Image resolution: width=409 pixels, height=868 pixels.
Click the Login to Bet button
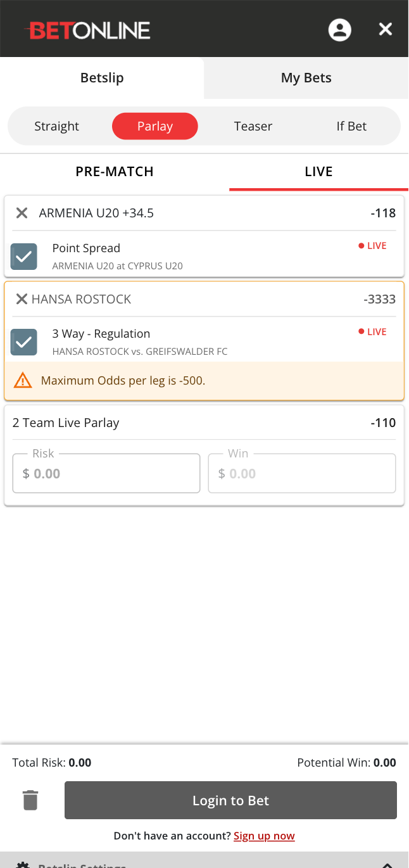coord(230,800)
